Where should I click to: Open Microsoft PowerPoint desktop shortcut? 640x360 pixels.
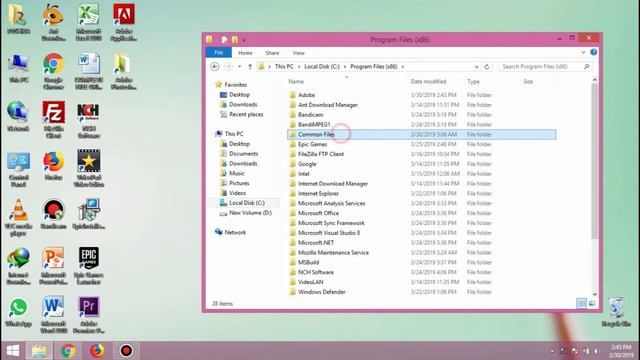[x=53, y=266]
